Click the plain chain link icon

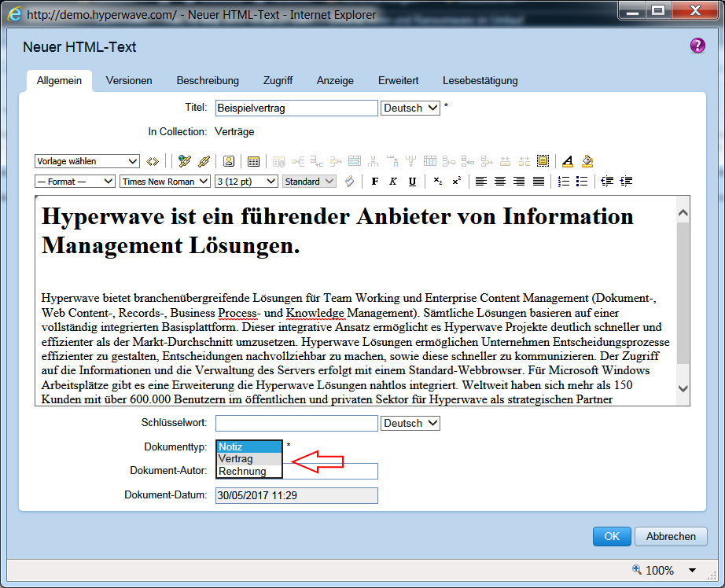click(204, 161)
